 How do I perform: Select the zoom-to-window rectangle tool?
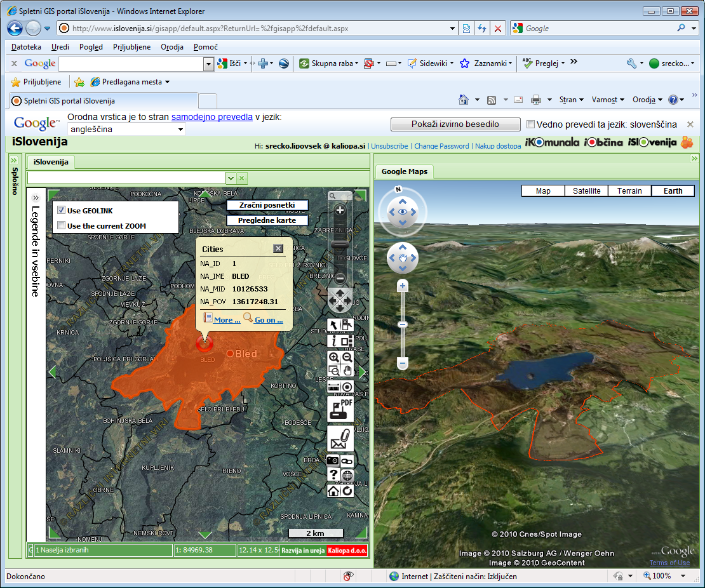tap(333, 370)
